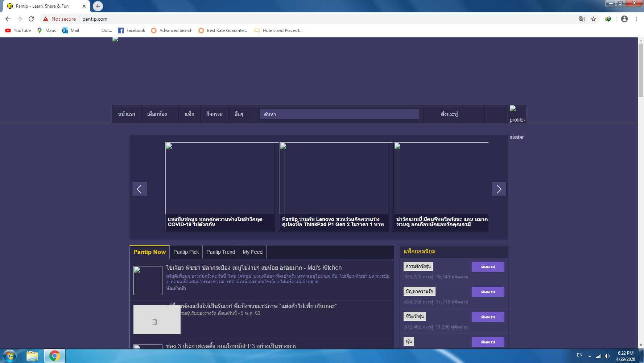Show next carousel slide with right arrow

(x=499, y=189)
